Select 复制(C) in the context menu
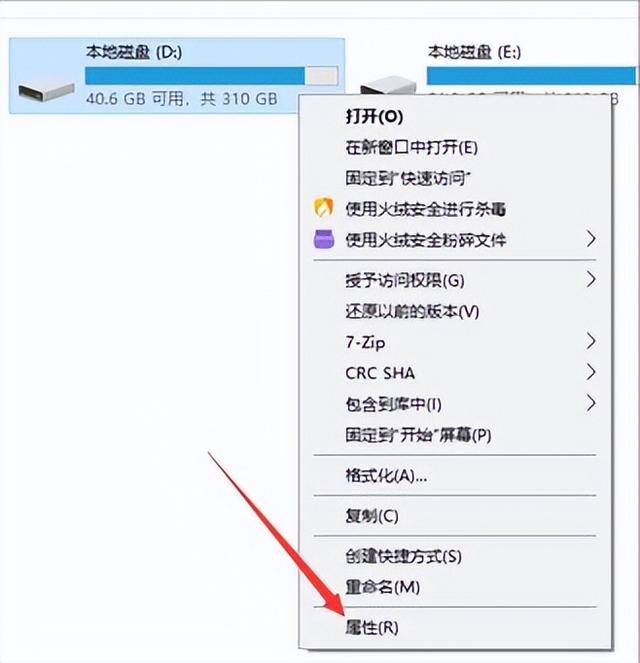Screen dimensions: 640x663 coord(372,515)
